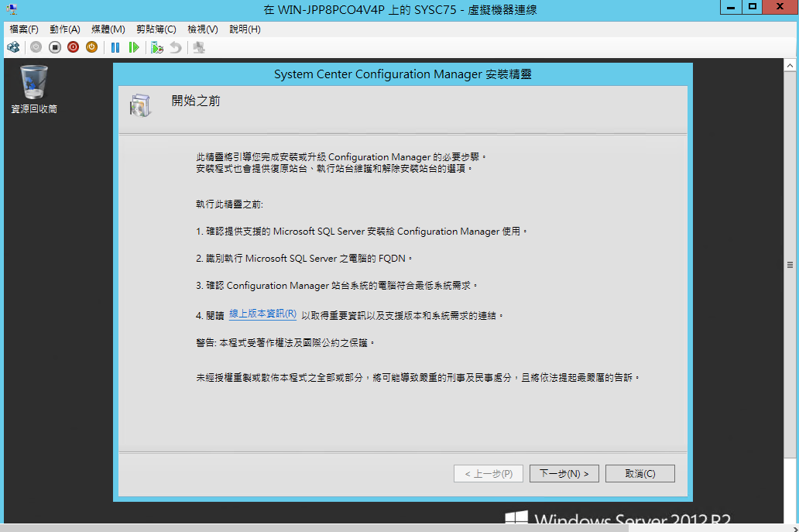
Task: Click step 3 text about 最低系統需求
Action: pos(336,286)
